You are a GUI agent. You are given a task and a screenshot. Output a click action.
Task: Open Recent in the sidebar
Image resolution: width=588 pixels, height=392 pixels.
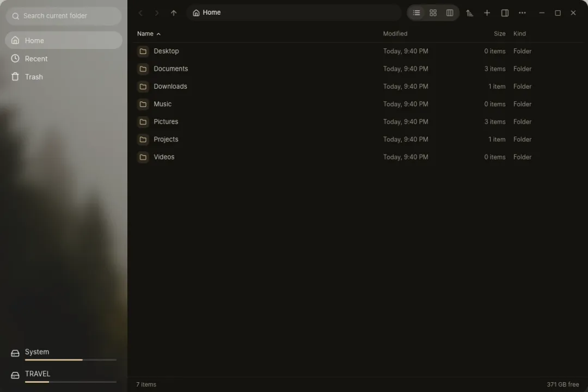(64, 58)
